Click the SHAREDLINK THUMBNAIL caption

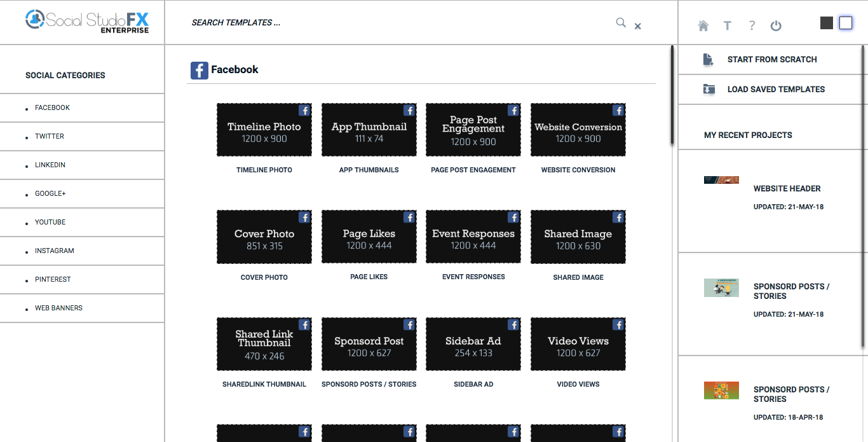264,385
